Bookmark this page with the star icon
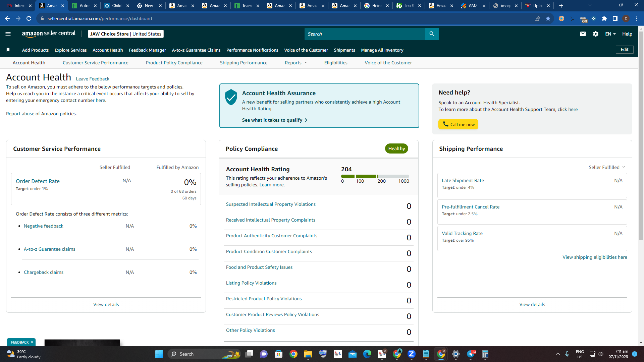Image resolution: width=644 pixels, height=362 pixels. click(548, 18)
